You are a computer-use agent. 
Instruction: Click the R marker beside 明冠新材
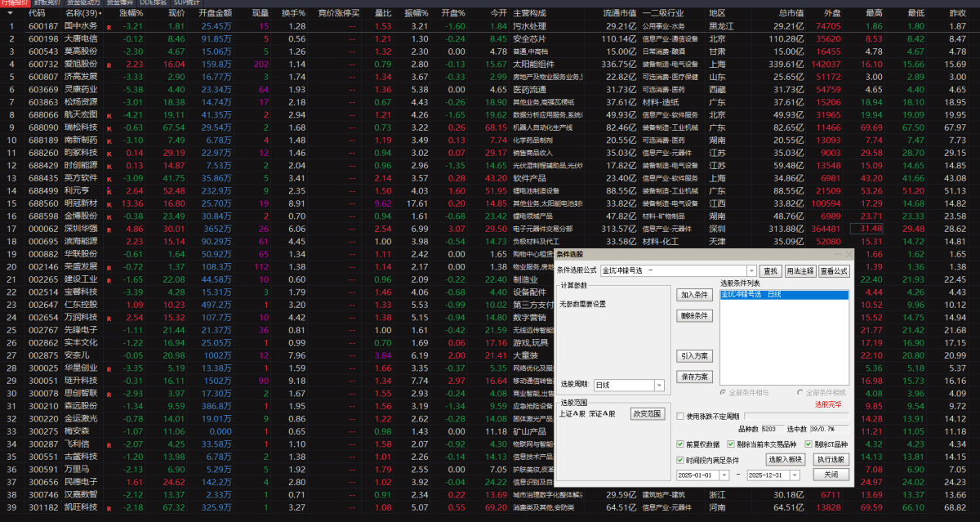[109, 204]
